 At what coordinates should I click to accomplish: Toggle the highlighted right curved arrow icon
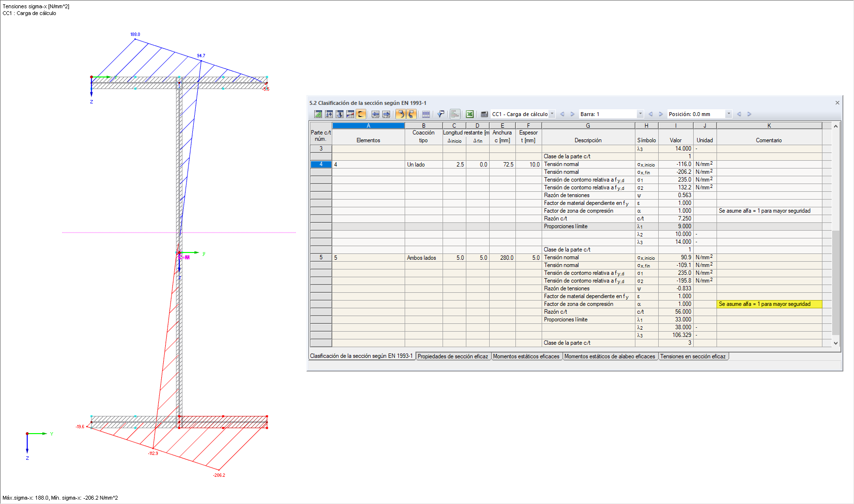[x=411, y=114]
